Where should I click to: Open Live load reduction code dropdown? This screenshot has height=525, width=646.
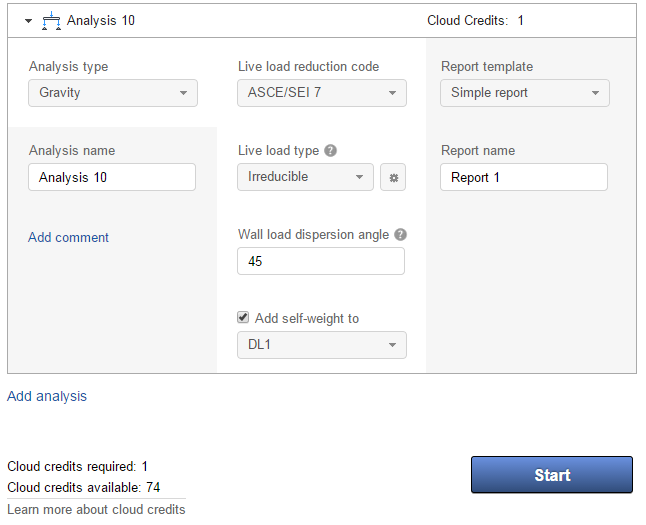click(322, 93)
